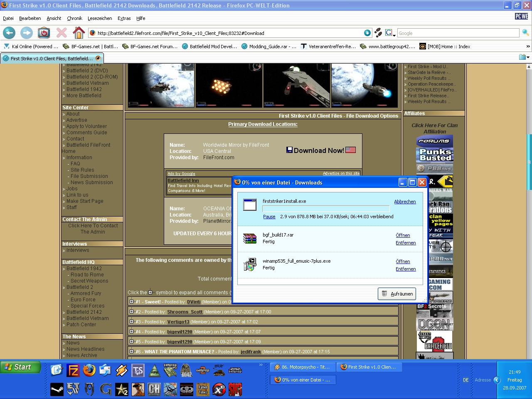The width and height of the screenshot is (532, 399).
Task: Start the BG42 mod shortcut
Action: [x=187, y=370]
